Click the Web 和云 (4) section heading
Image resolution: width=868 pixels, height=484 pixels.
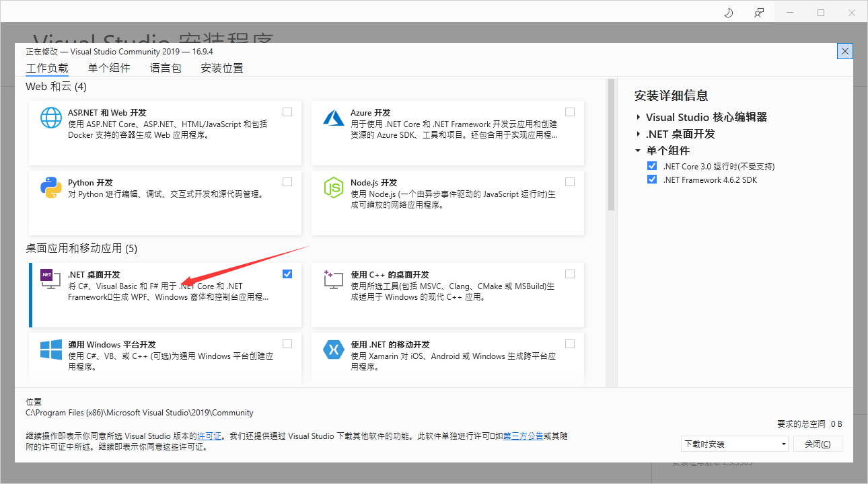coord(56,87)
